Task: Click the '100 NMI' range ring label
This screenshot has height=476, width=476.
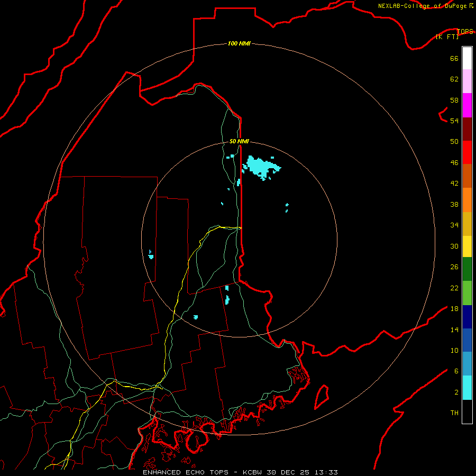Action: [239, 43]
